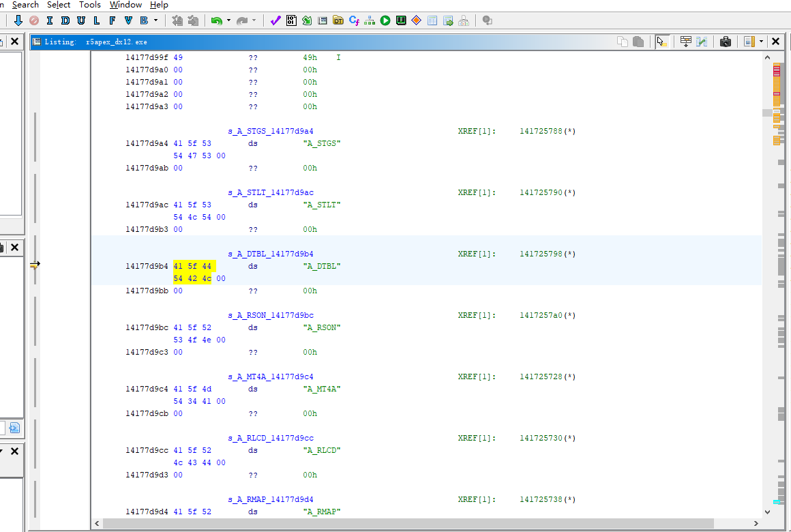
Task: Click the green arrow window toolbar icon
Action: coord(307,20)
